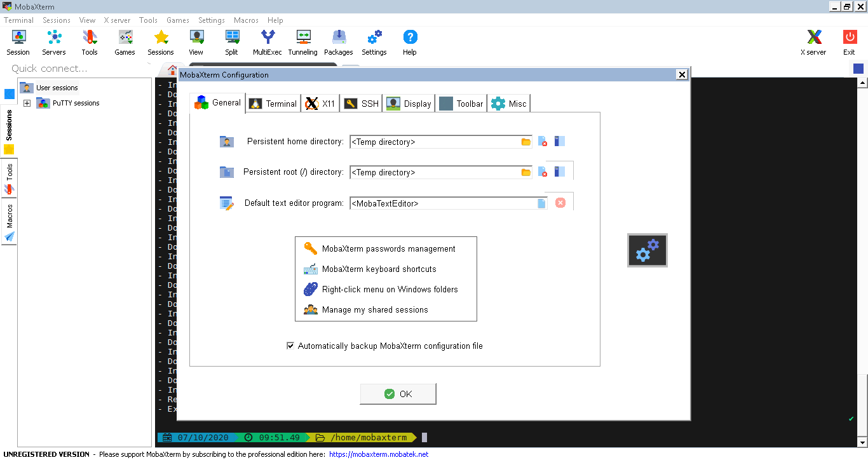This screenshot has height=460, width=868.
Task: Click terminal scrollbar down arrow
Action: [x=862, y=441]
